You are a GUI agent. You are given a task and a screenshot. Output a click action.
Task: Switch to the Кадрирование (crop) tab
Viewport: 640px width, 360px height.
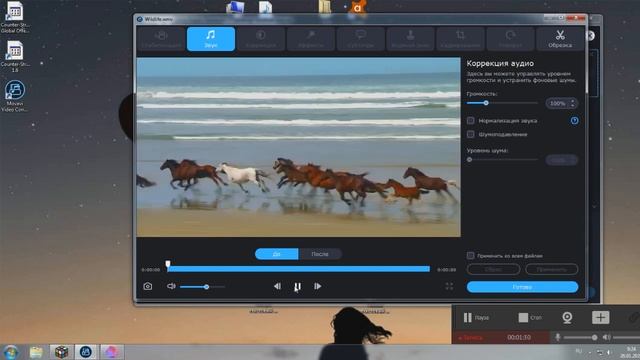460,39
